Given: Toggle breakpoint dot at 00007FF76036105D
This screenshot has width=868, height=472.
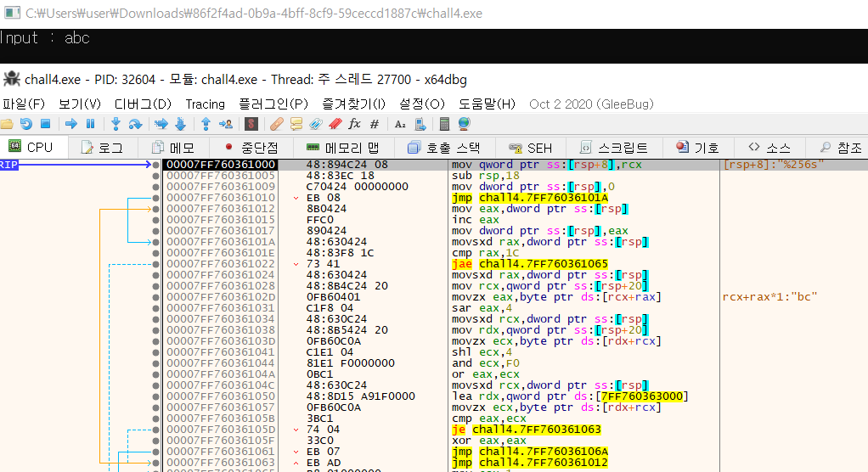Looking at the screenshot, I should pyautogui.click(x=156, y=430).
